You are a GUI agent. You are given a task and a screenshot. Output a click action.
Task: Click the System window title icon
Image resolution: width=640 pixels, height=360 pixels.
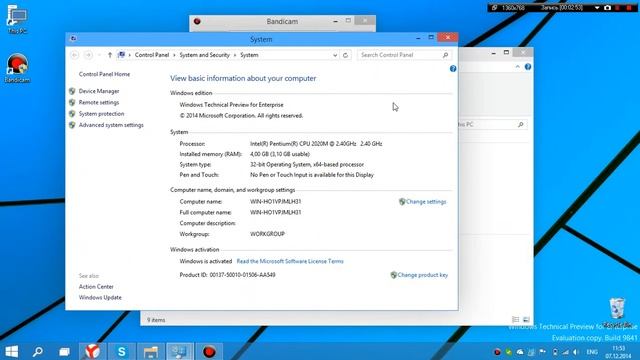click(x=73, y=38)
